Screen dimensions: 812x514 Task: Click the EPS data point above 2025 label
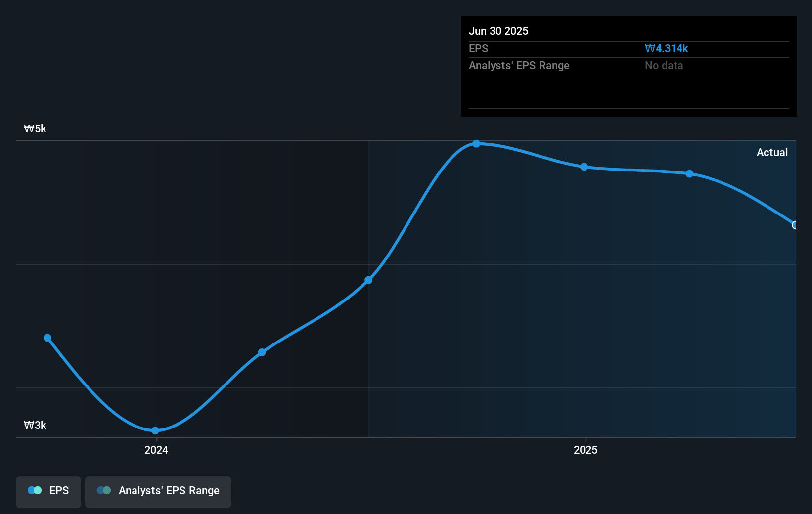(x=584, y=168)
